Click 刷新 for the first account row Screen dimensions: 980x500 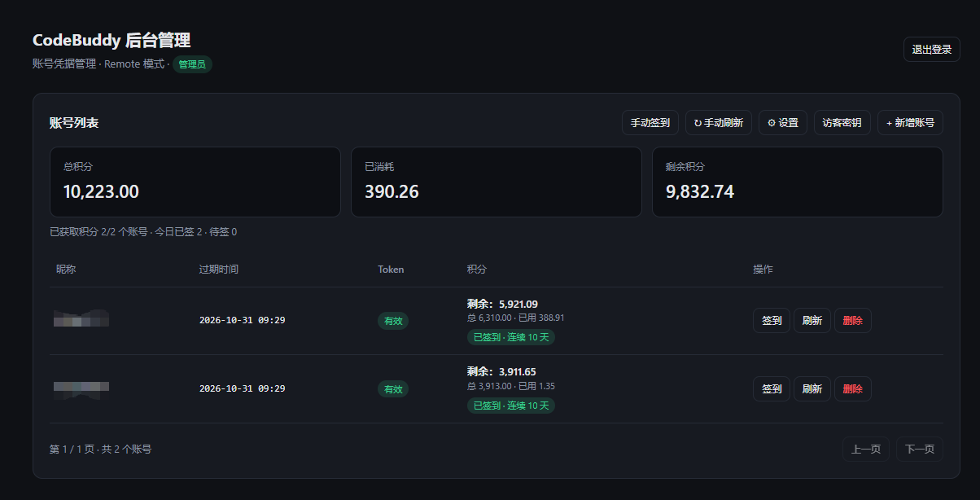(x=812, y=321)
